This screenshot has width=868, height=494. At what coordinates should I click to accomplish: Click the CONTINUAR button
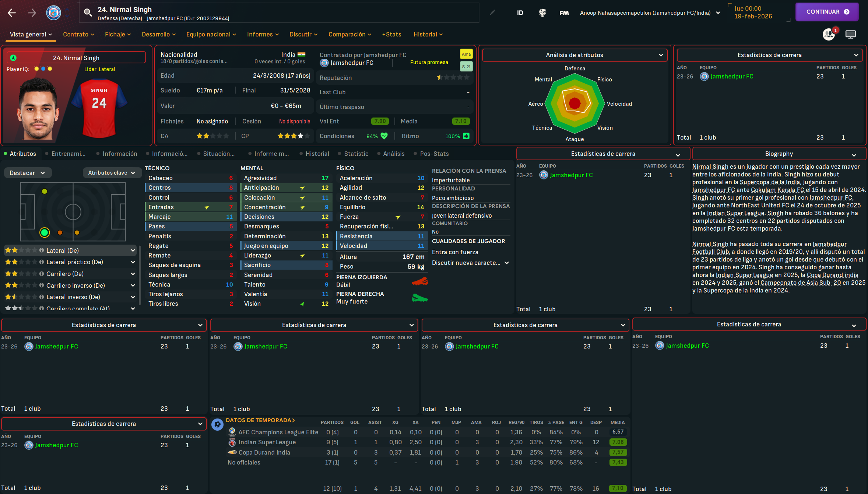[x=827, y=12]
